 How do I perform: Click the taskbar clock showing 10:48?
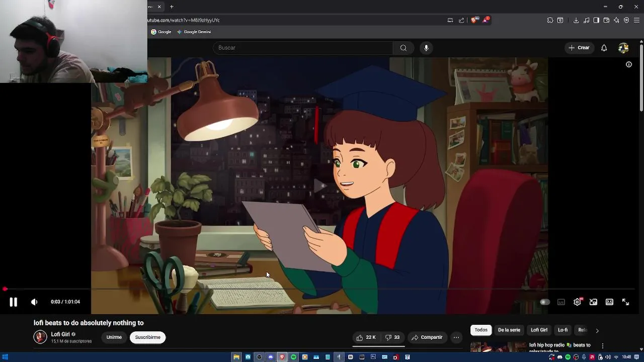[626, 357]
